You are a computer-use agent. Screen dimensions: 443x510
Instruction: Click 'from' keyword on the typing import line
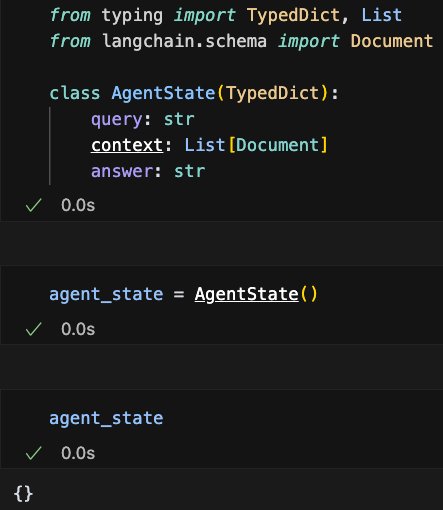(x=70, y=15)
